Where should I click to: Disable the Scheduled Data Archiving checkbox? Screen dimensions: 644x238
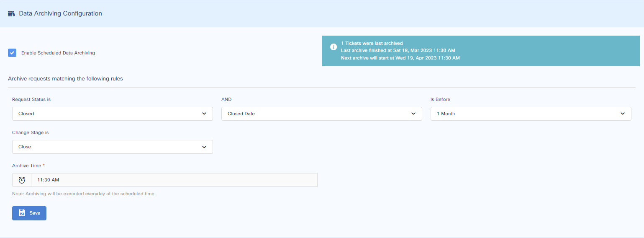[12, 53]
